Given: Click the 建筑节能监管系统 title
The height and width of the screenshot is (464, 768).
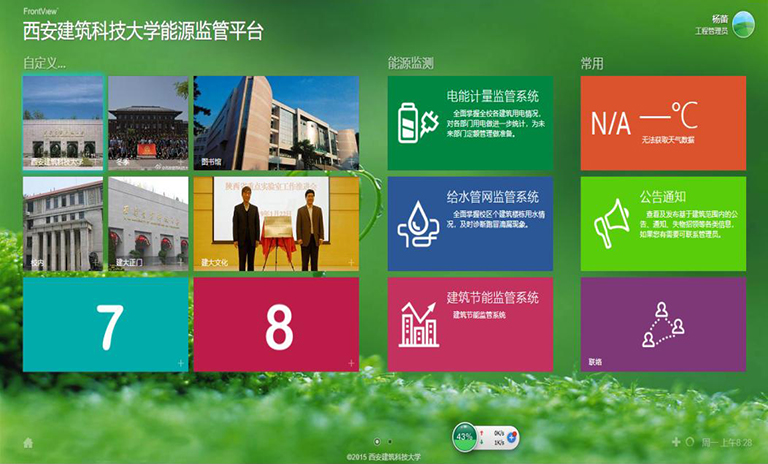Looking at the screenshot, I should 492,297.
